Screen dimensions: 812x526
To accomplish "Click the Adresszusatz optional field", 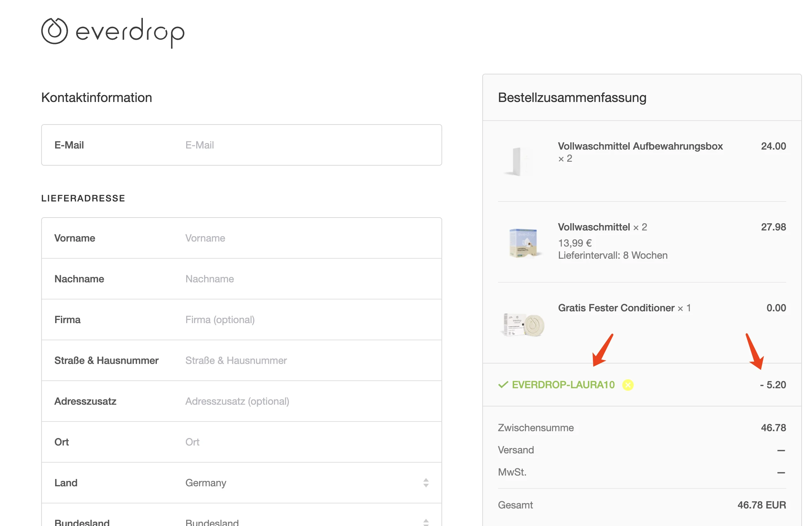I will point(242,401).
